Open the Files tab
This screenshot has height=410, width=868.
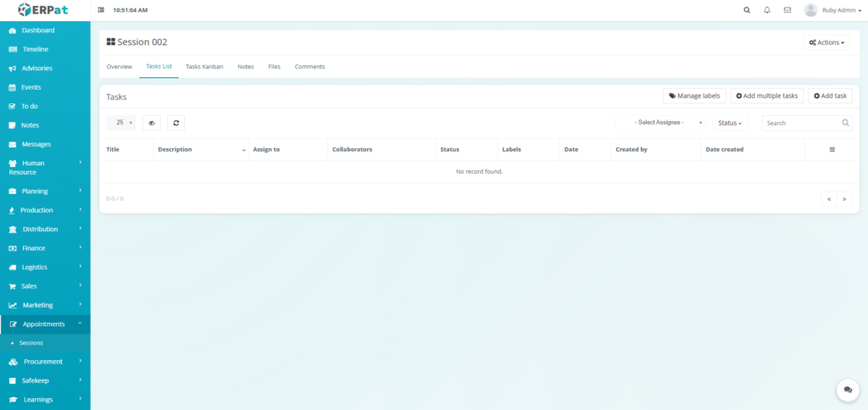[274, 66]
